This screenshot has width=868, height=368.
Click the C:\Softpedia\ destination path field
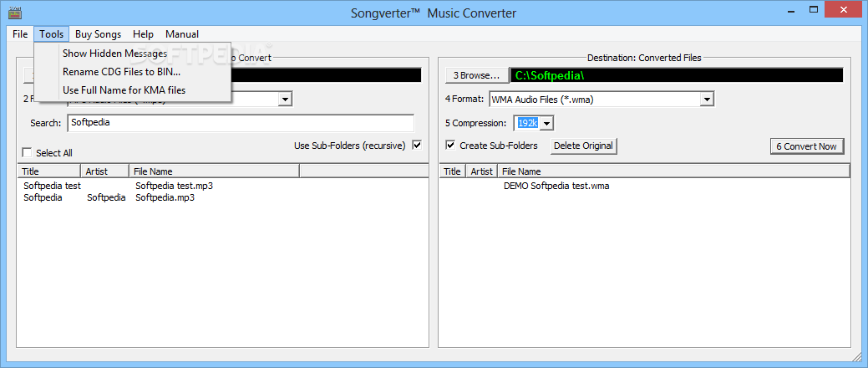coord(677,75)
